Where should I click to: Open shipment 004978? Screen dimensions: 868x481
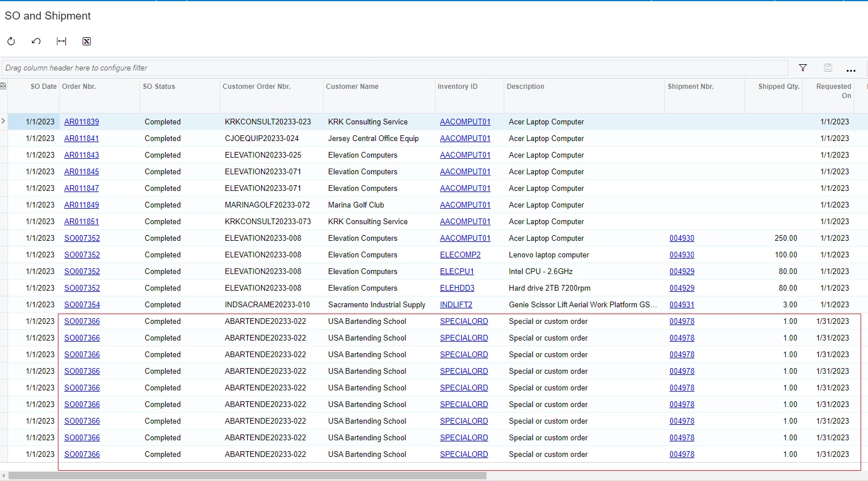tap(682, 321)
